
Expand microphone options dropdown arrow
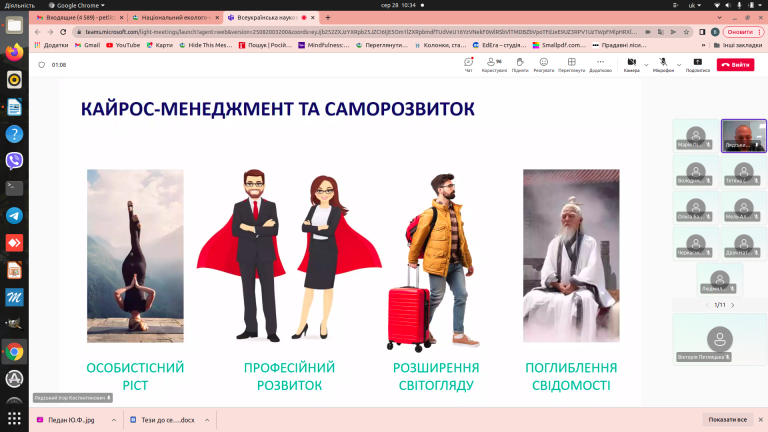coord(679,64)
